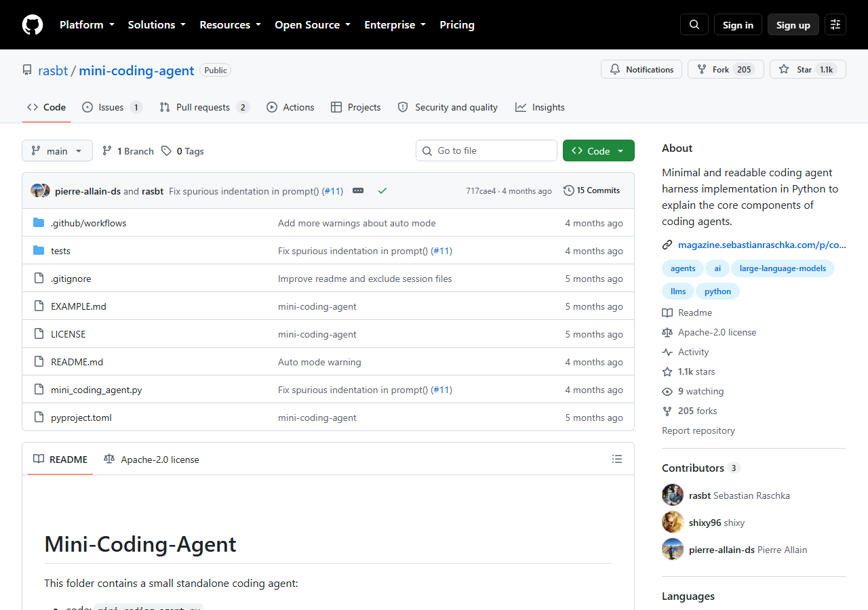
Task: Click the Sign up button
Action: point(793,25)
